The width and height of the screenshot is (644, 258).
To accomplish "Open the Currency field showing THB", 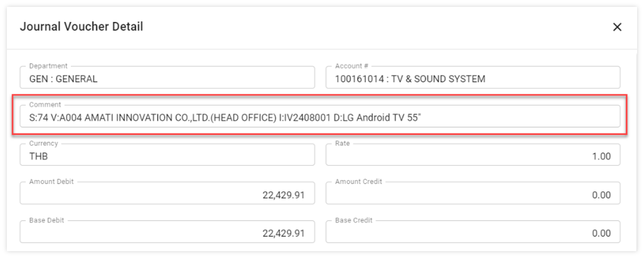I will point(167,156).
